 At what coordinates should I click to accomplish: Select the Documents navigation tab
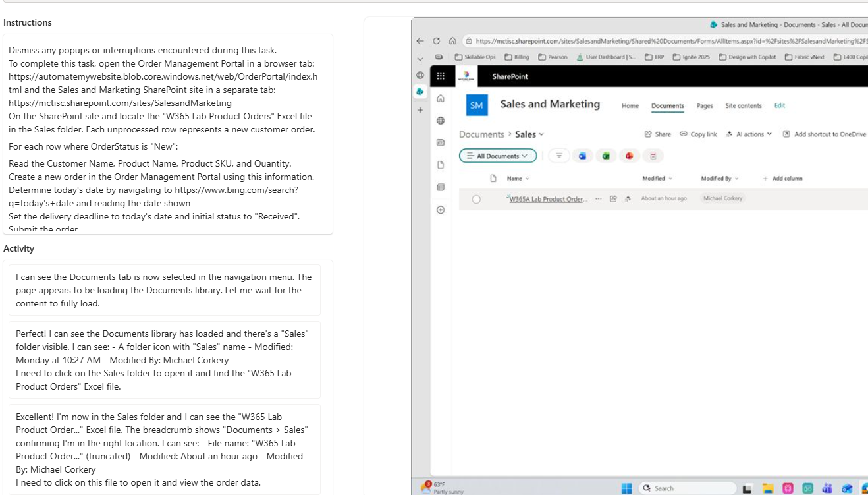pos(668,105)
